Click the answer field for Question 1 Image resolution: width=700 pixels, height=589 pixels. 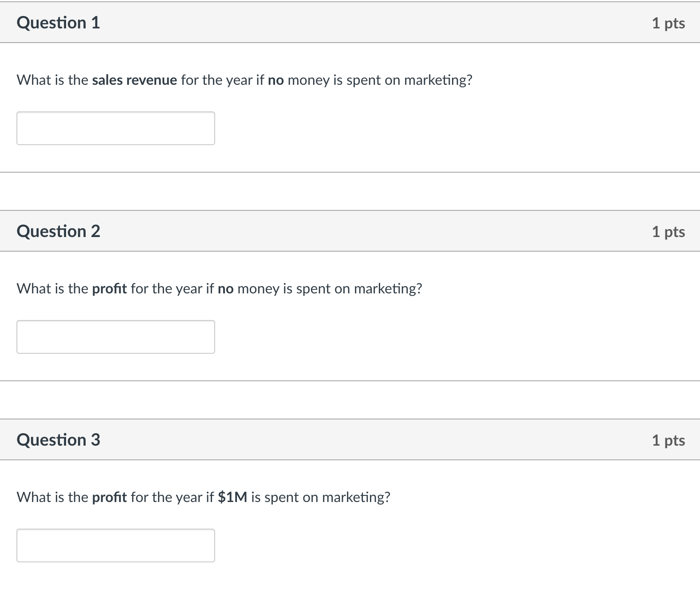pyautogui.click(x=116, y=128)
